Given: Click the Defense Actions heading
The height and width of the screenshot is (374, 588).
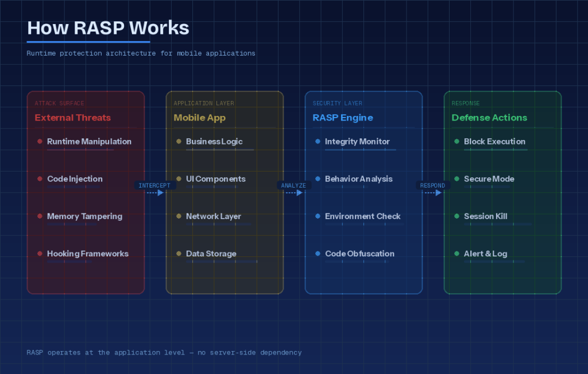Looking at the screenshot, I should [489, 118].
